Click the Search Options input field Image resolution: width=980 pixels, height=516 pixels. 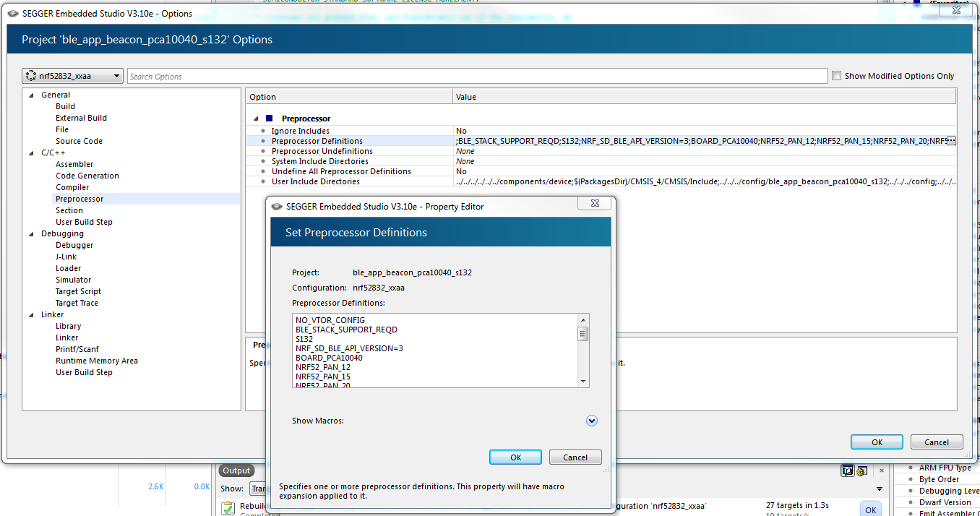tap(477, 76)
